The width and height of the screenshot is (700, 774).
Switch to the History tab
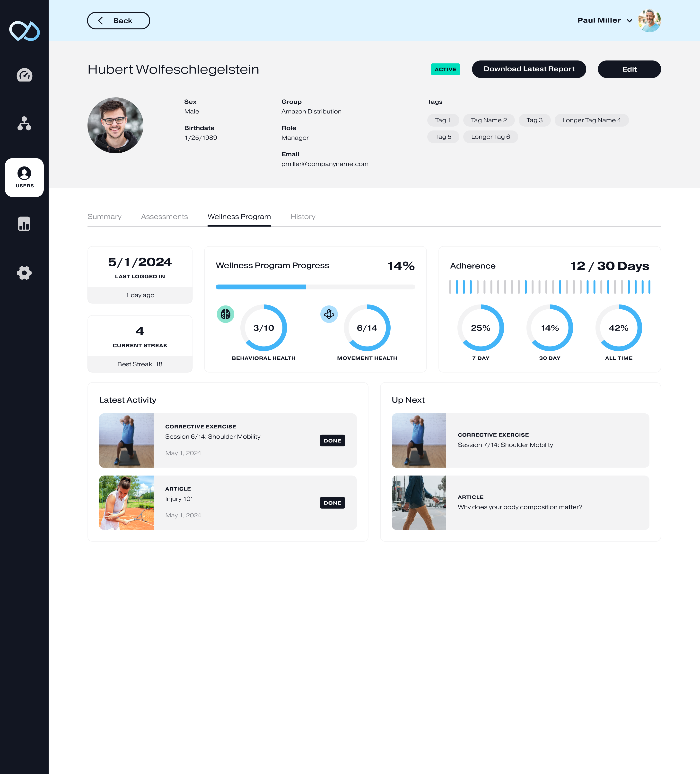[303, 217]
